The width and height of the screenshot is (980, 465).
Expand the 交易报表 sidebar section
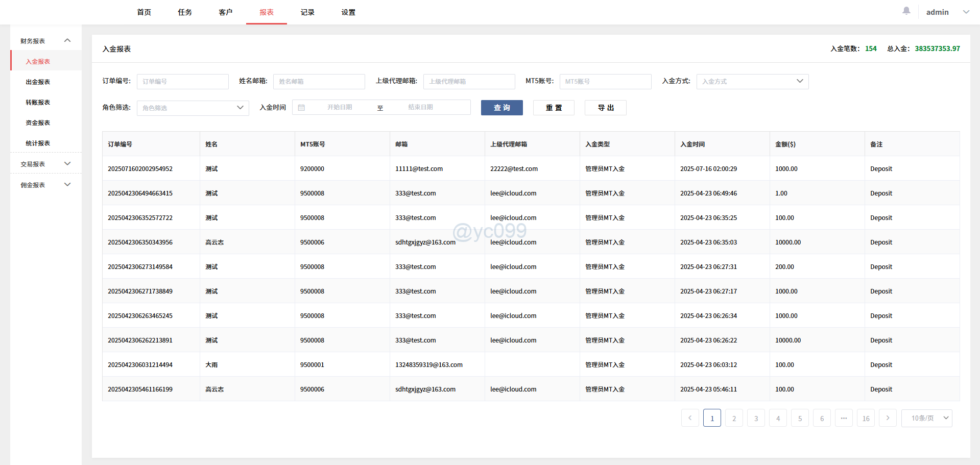point(67,163)
